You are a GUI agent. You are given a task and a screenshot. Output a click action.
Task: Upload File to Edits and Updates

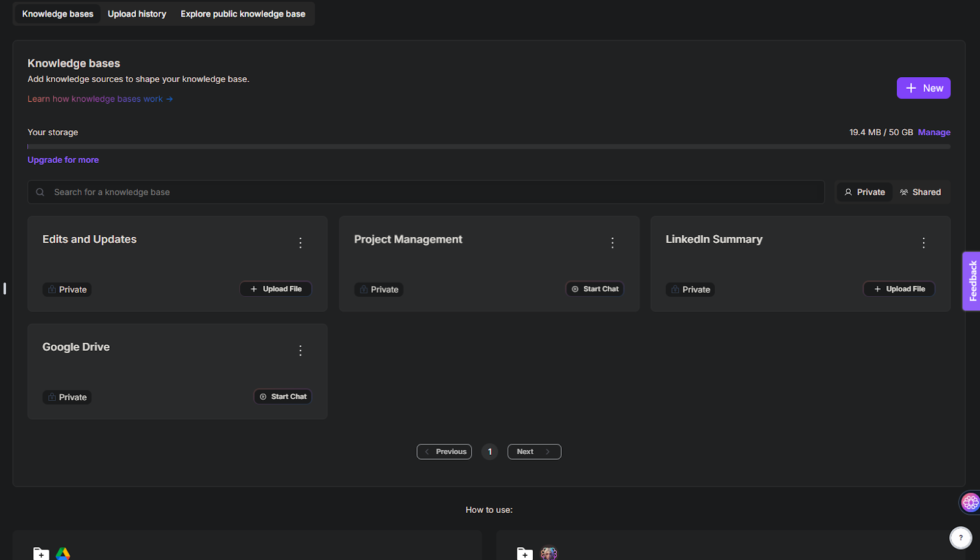coord(276,289)
